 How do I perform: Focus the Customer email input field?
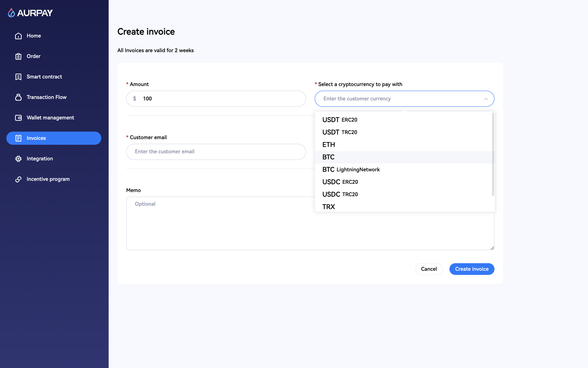click(216, 152)
